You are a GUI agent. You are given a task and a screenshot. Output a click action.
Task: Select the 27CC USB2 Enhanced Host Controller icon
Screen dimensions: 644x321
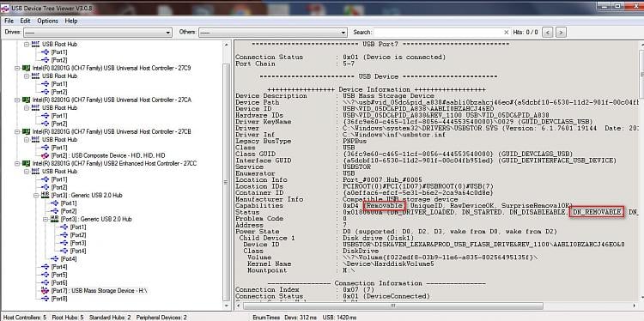click(26, 163)
